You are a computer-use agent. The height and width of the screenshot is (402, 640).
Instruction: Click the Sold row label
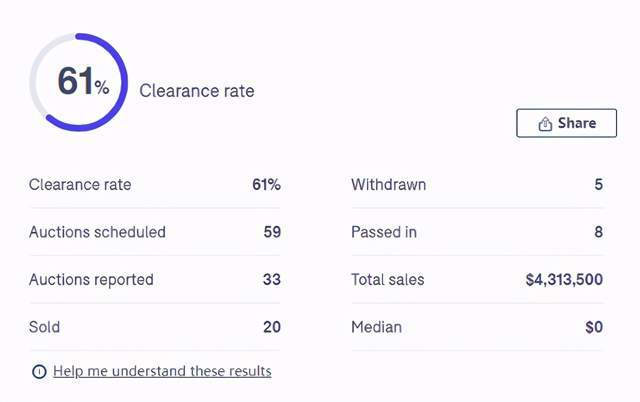[x=44, y=327]
